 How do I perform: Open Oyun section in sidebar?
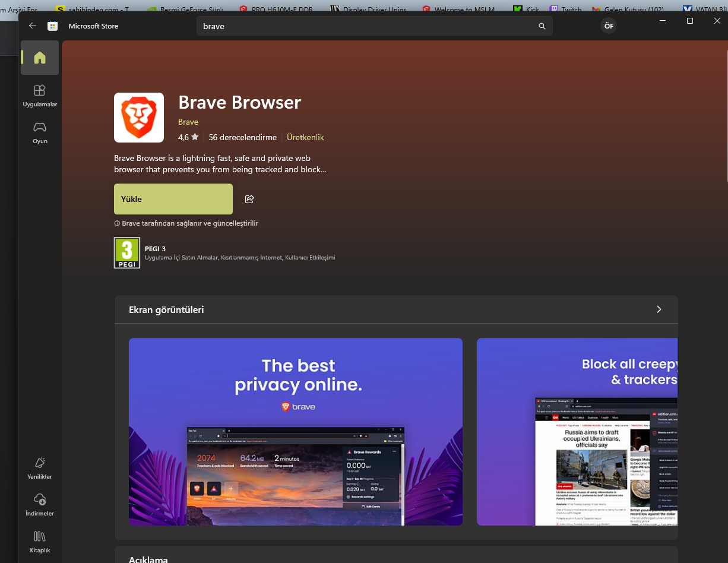pos(40,132)
